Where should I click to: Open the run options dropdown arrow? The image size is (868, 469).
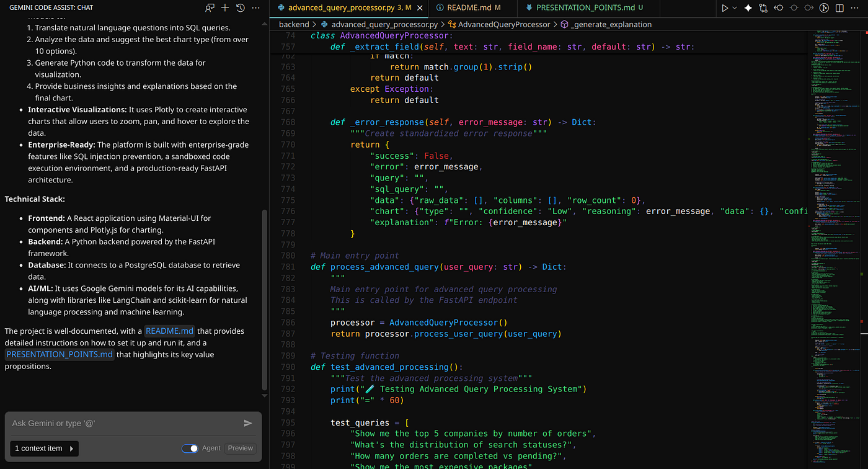tap(735, 8)
